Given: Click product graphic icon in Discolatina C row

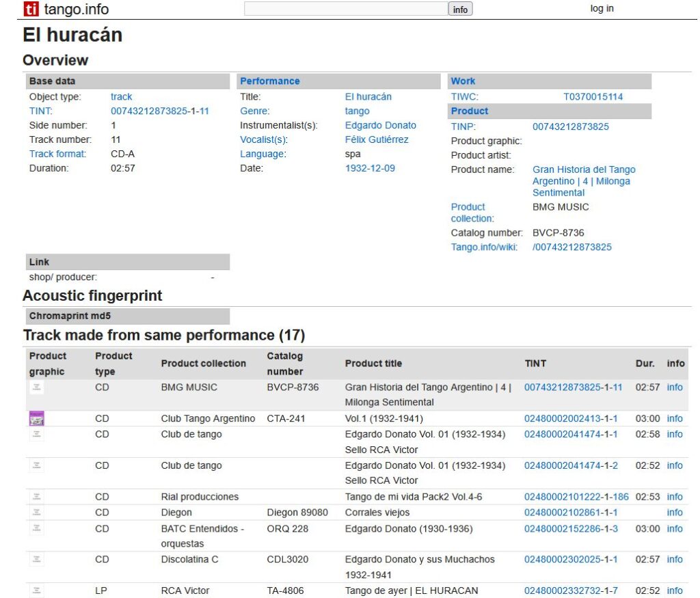Looking at the screenshot, I should 37,559.
